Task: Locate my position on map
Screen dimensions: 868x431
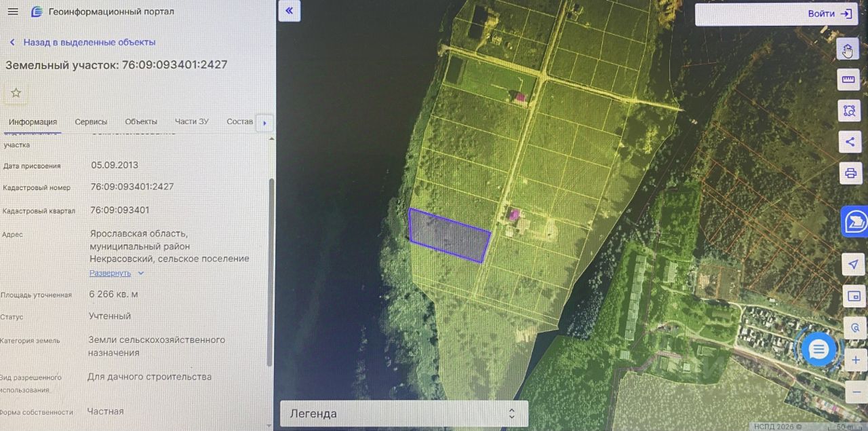Action: [x=853, y=264]
